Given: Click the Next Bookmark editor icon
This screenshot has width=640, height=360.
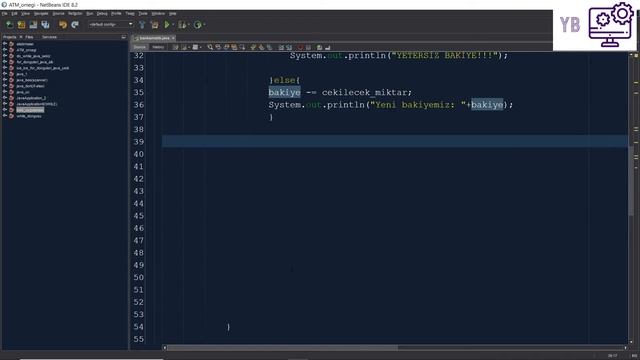Looking at the screenshot, I should point(261,47).
